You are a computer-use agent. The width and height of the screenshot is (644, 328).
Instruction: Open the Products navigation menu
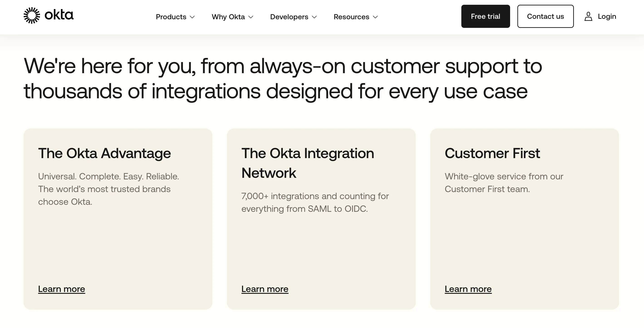point(171,17)
